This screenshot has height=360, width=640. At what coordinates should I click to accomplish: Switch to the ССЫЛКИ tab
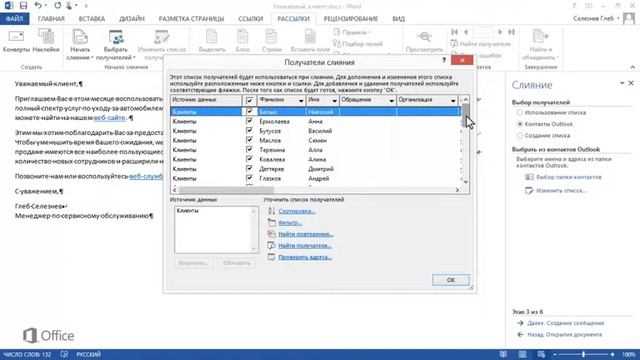[x=251, y=19]
